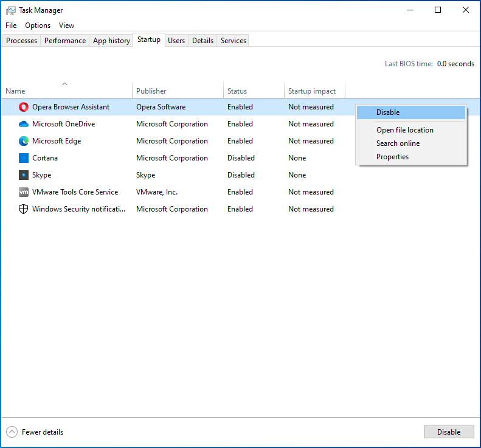
Task: Choose Disable in the context menu
Action: (x=388, y=112)
